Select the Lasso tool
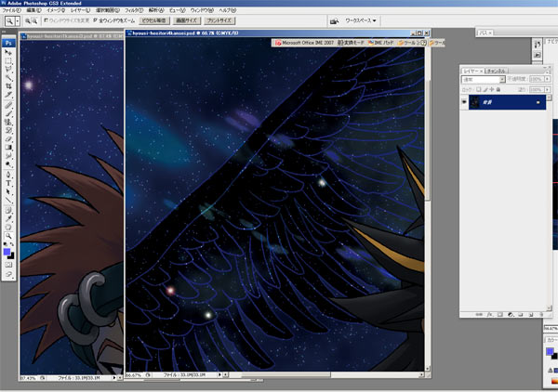 pyautogui.click(x=8, y=70)
